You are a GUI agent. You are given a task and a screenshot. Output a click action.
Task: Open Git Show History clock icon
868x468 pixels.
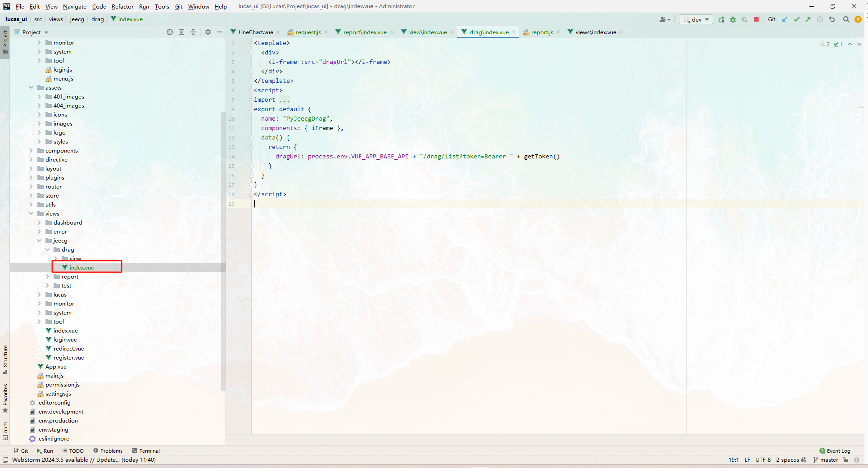click(x=820, y=19)
